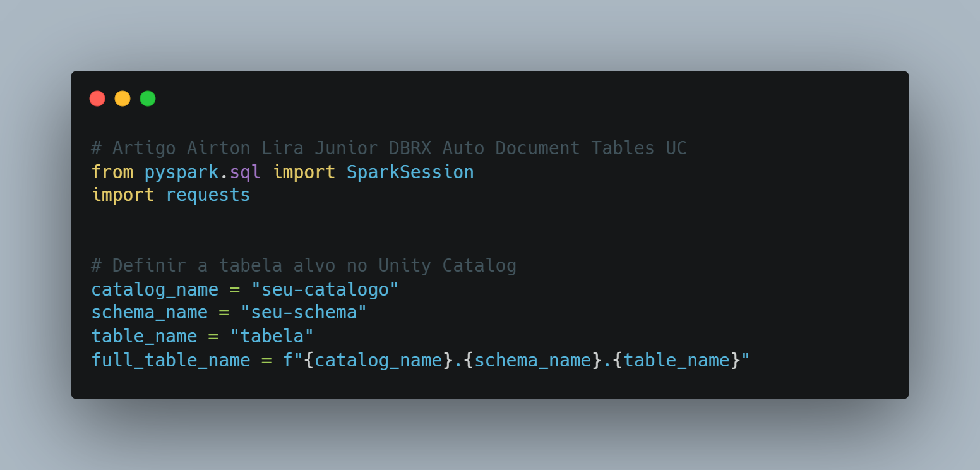Click the 'from' keyword on the pyspark line

click(x=112, y=172)
